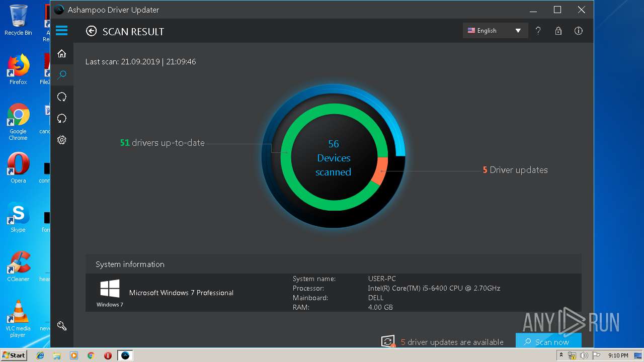Click the volume icon in the system tray
The height and width of the screenshot is (362, 644).
coord(584,355)
